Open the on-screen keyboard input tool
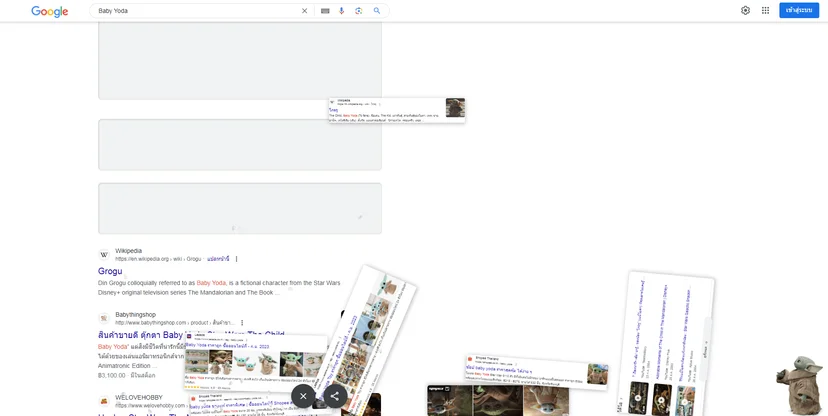The image size is (828, 416). tap(325, 11)
